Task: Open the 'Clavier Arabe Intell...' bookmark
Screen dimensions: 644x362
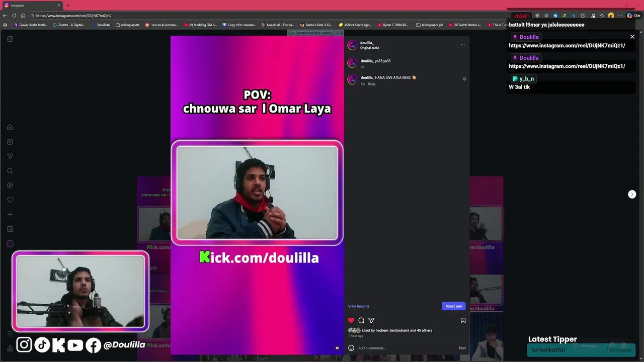Action: point(31,25)
